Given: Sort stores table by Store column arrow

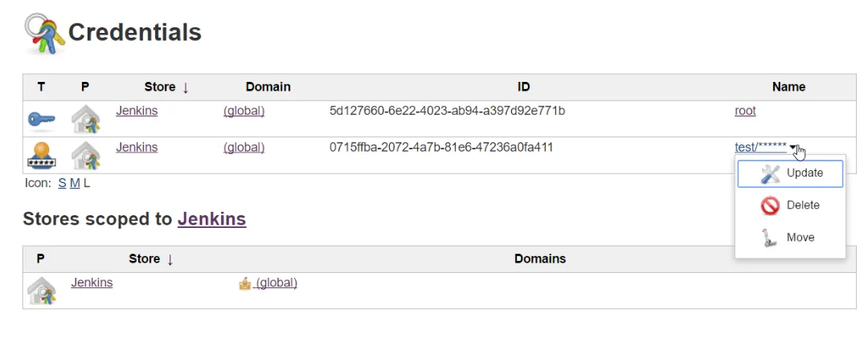Looking at the screenshot, I should point(170,259).
